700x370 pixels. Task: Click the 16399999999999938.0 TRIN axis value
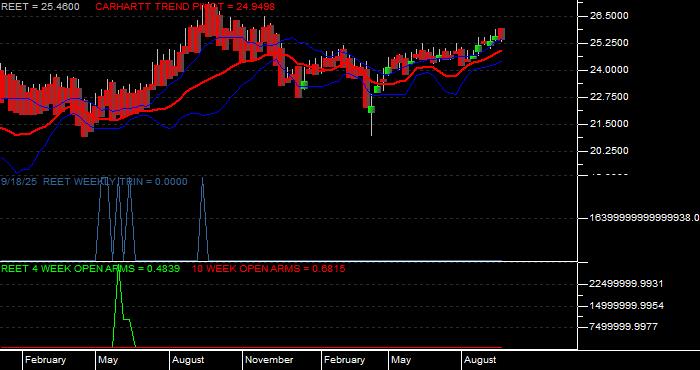pos(645,218)
